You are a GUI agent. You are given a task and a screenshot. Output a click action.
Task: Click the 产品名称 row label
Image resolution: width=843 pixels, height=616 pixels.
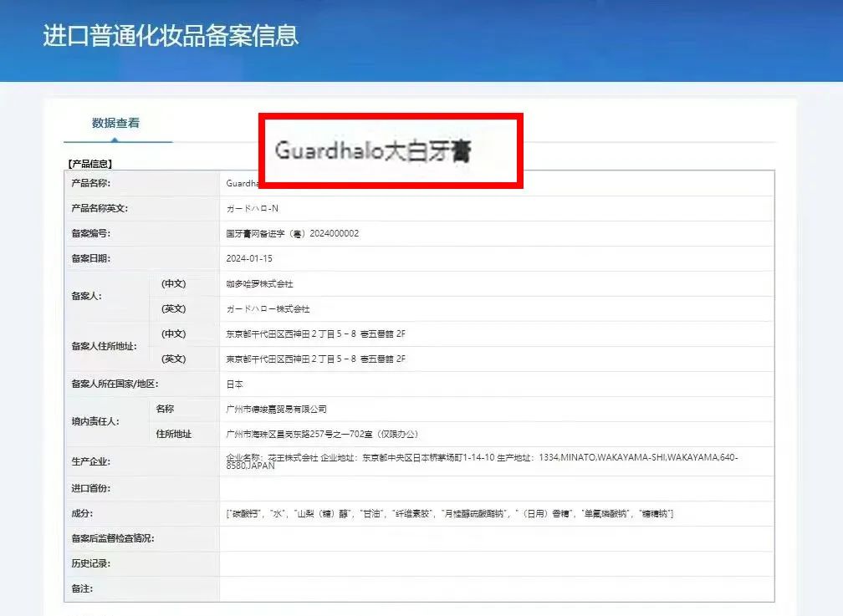(90, 183)
